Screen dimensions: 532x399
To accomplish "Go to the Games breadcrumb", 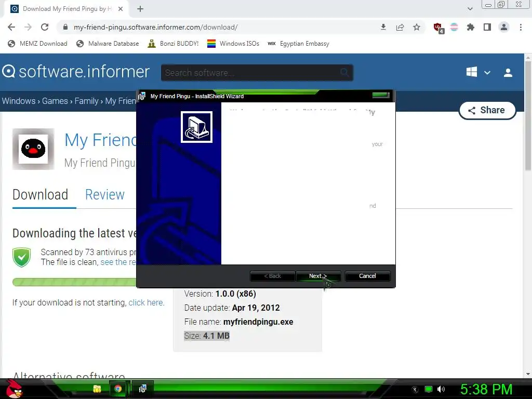I will coord(55,101).
